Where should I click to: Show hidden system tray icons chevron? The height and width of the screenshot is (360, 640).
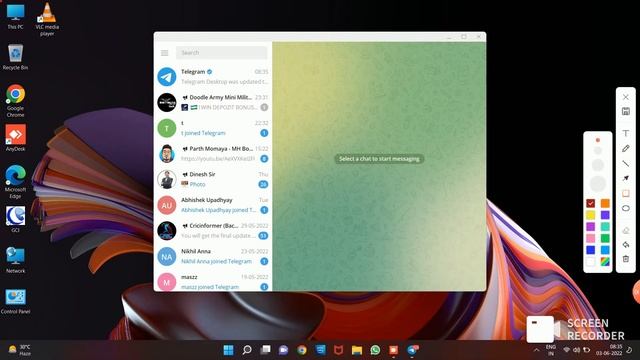pyautogui.click(x=536, y=350)
